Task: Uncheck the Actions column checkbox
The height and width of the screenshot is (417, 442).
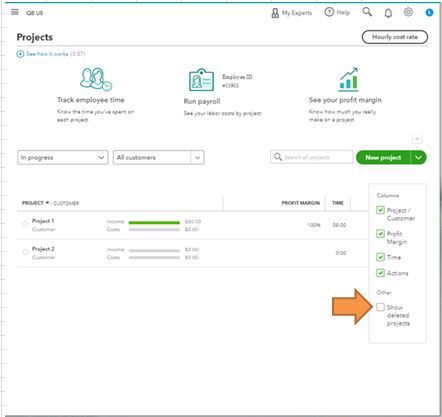Action: (380, 273)
